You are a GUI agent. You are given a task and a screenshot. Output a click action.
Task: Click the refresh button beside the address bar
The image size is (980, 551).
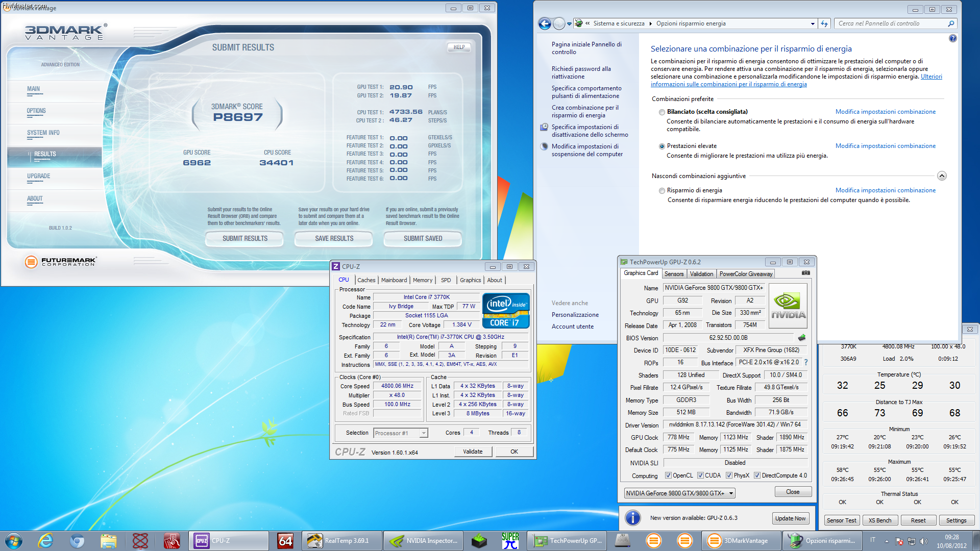point(824,23)
